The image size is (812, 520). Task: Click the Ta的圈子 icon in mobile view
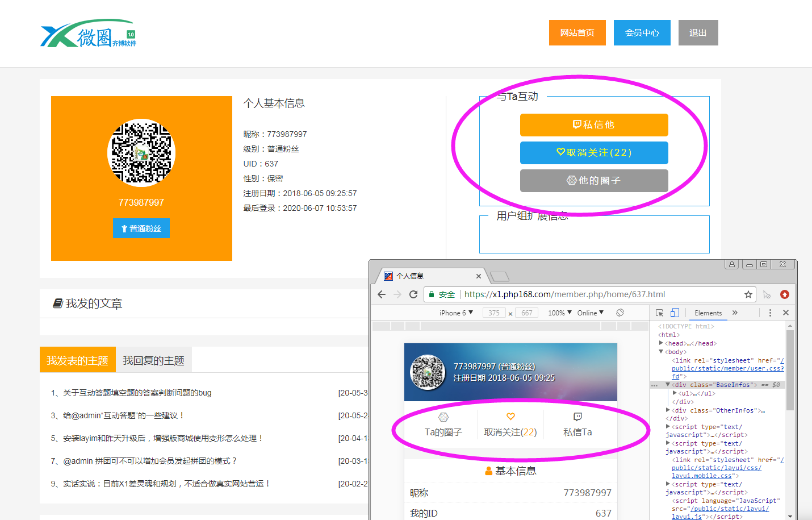click(x=443, y=418)
